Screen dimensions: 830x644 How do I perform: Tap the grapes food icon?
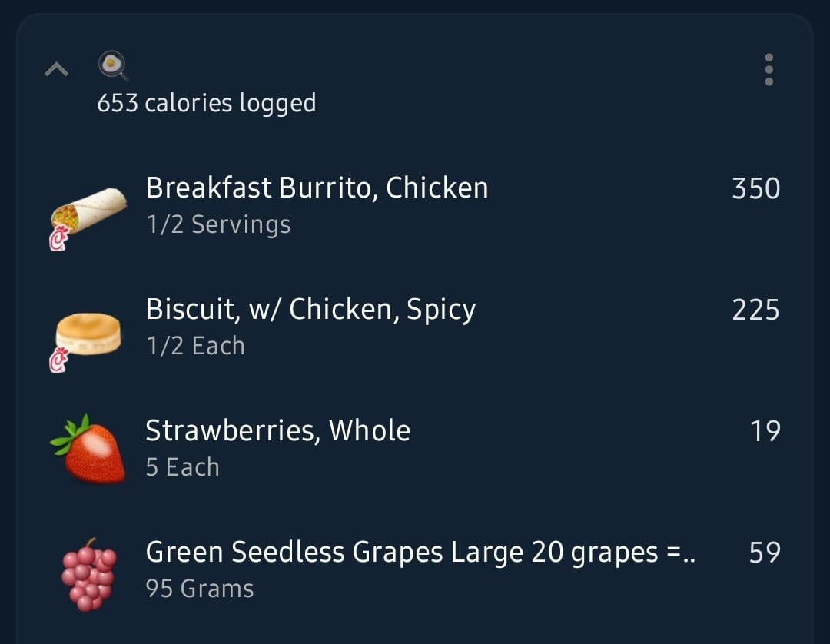pyautogui.click(x=89, y=575)
